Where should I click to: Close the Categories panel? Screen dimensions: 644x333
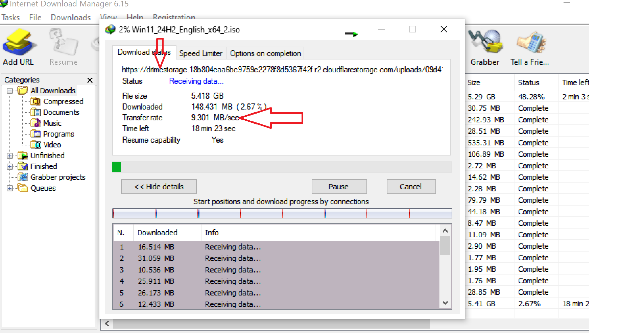click(90, 80)
